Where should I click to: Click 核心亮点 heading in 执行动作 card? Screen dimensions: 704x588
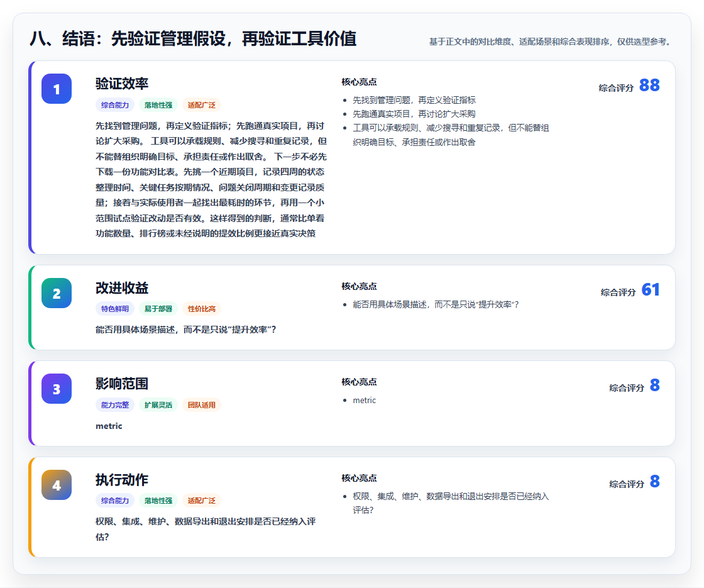pyautogui.click(x=359, y=478)
